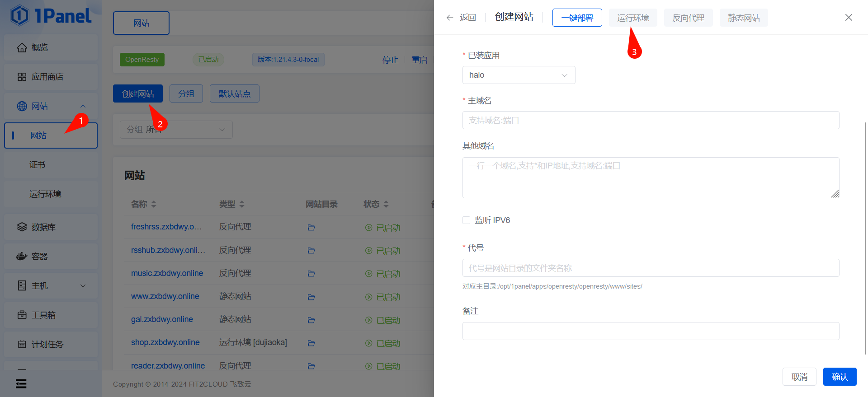Toggle 已启动 status of music.zxbdwy.online row
Viewport: 868px width, 397px height.
coord(383,274)
